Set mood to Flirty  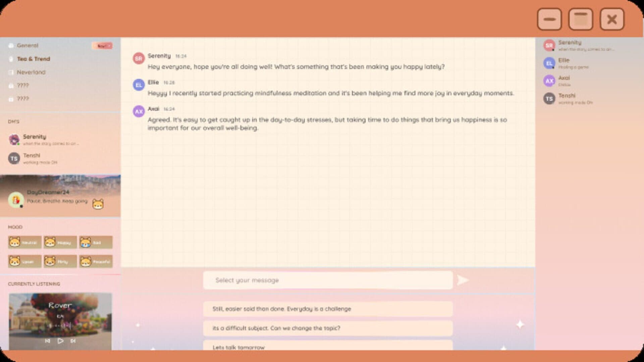coord(60,261)
